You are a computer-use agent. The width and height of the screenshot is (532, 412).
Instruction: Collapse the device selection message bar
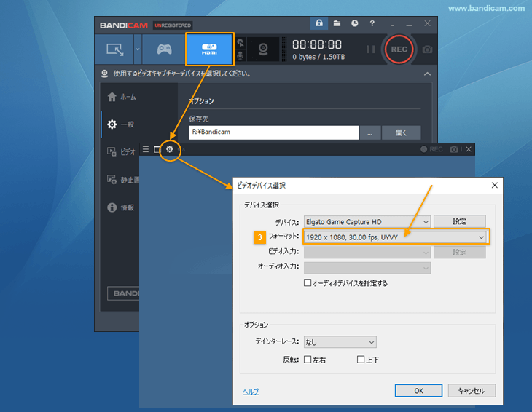point(428,74)
